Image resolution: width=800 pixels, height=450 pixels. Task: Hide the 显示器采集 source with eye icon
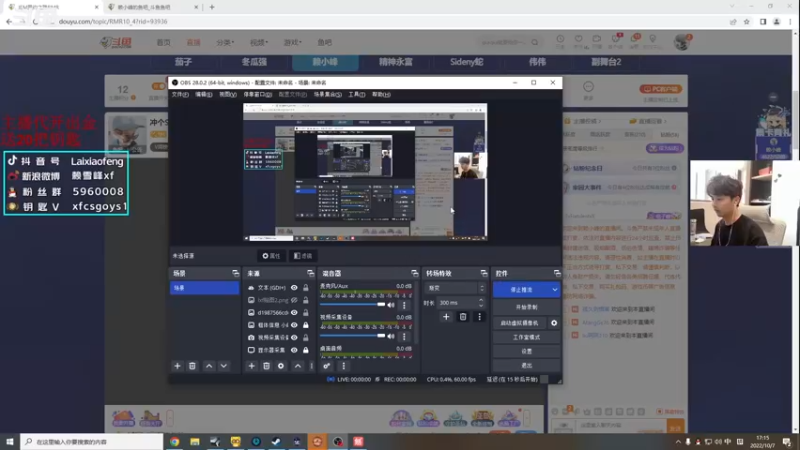tap(294, 350)
